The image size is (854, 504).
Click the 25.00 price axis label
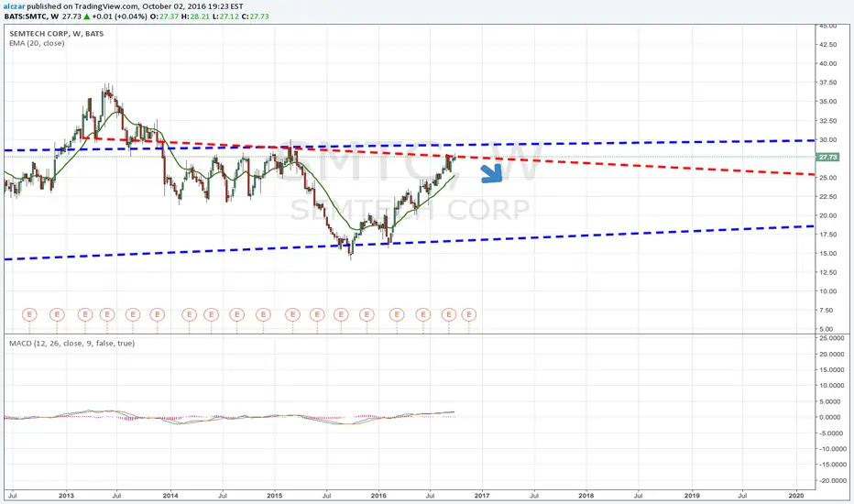(x=827, y=178)
